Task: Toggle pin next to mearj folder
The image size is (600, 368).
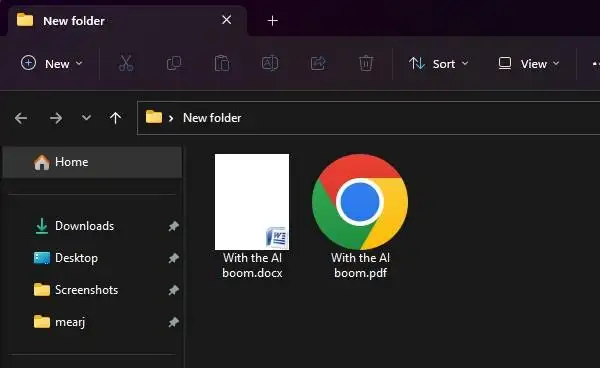Action: click(173, 322)
